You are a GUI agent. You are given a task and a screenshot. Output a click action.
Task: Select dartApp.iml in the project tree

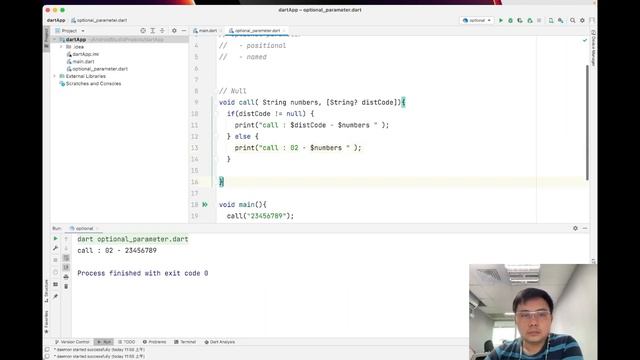click(82, 54)
